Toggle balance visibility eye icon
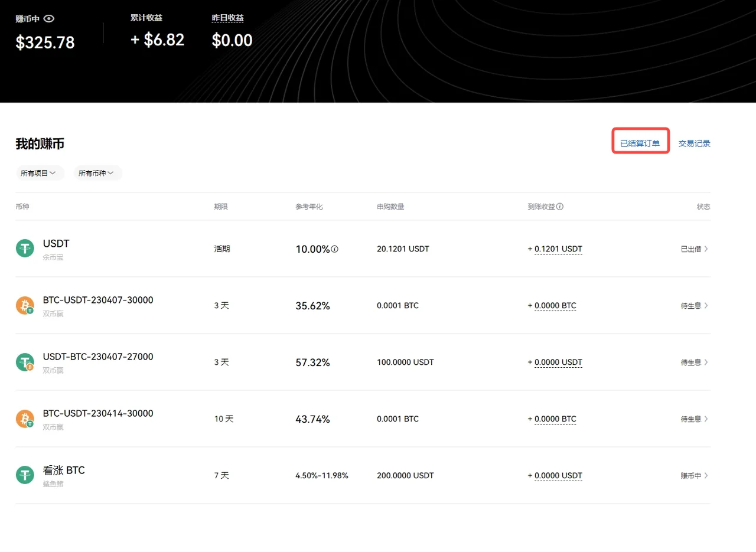 point(50,18)
